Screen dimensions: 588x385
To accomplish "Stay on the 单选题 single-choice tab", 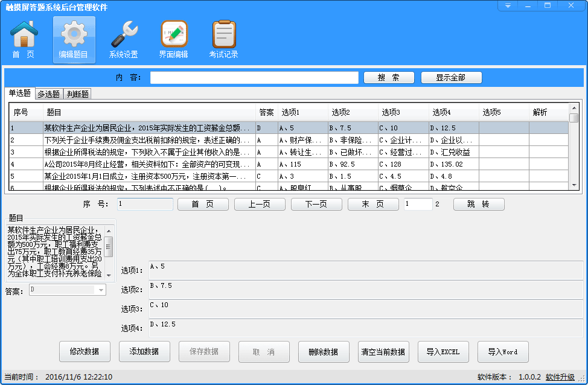I will 19,94.
